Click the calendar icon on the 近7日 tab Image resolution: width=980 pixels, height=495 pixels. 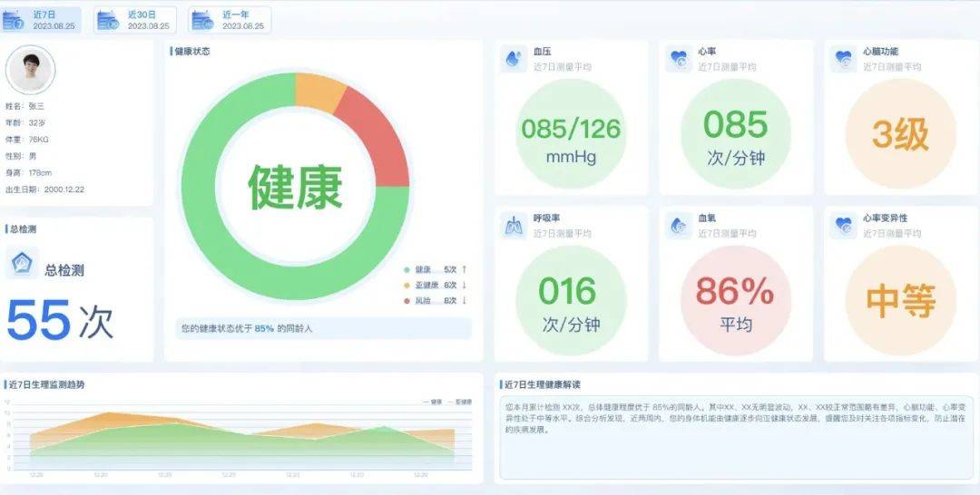(13, 21)
